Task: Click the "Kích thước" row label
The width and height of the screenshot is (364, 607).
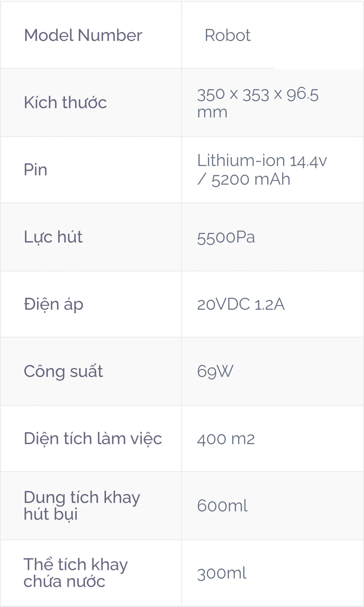Action: point(65,102)
